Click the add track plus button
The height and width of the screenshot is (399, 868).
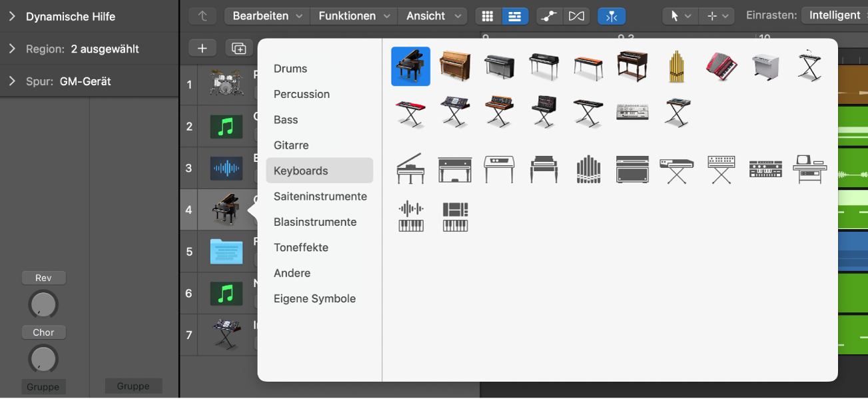coord(203,48)
